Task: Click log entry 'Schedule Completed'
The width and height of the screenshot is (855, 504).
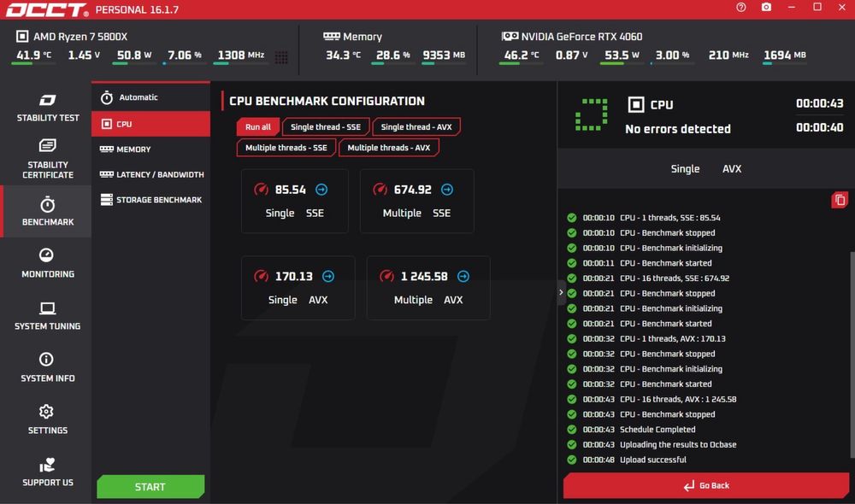Action: tap(657, 430)
